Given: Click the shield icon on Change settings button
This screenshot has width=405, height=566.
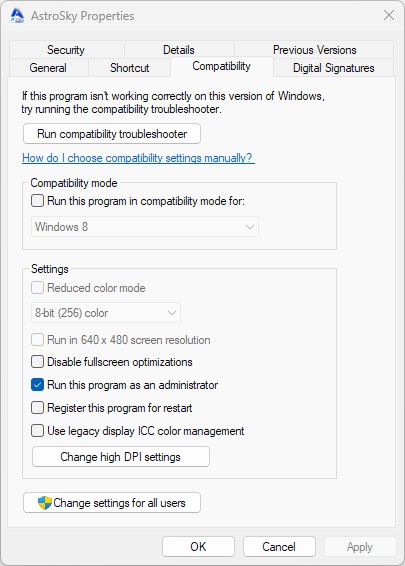Looking at the screenshot, I should click(x=45, y=502).
